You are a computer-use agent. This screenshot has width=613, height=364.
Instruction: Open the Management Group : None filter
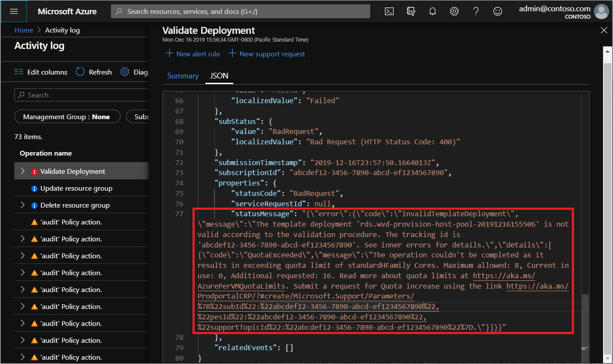67,116
